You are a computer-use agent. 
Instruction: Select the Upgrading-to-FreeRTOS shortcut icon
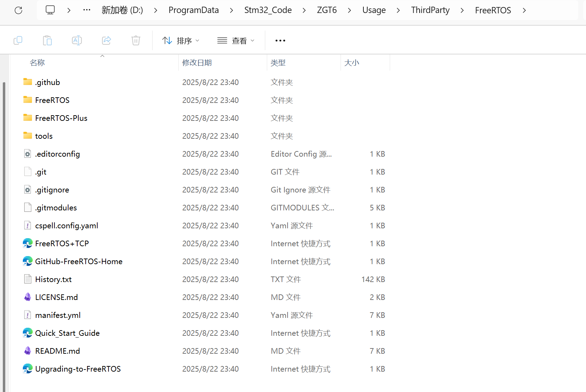coord(28,368)
